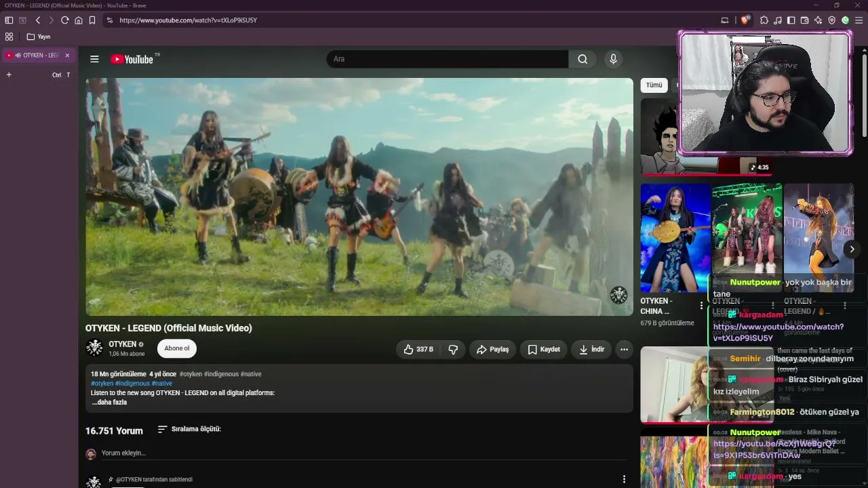
Task: Open the tab groups grid icon
Action: click(9, 37)
